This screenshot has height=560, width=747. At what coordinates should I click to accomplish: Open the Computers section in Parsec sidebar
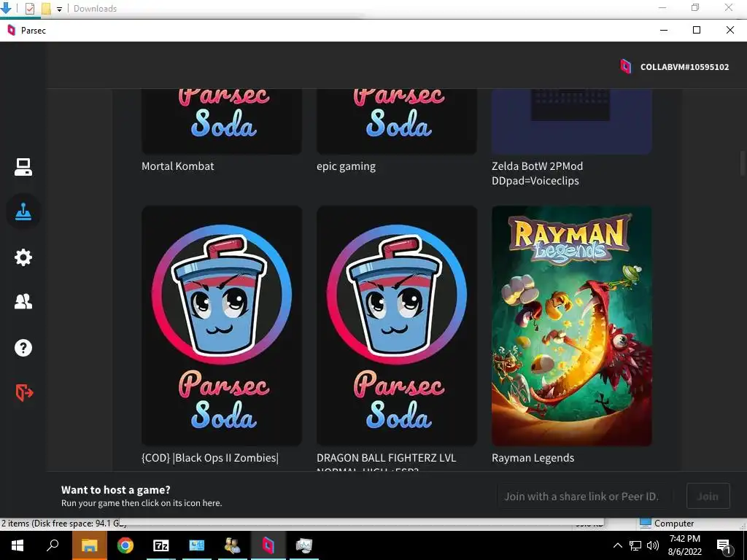[23, 167]
